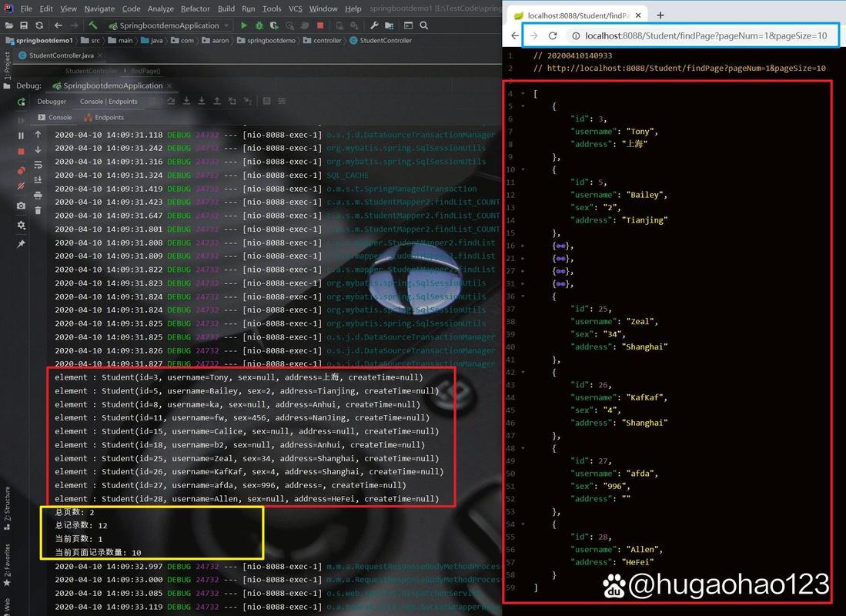Toggle soft-wrap in the console side strip
Viewport: 846px width, 616px height.
click(38, 165)
